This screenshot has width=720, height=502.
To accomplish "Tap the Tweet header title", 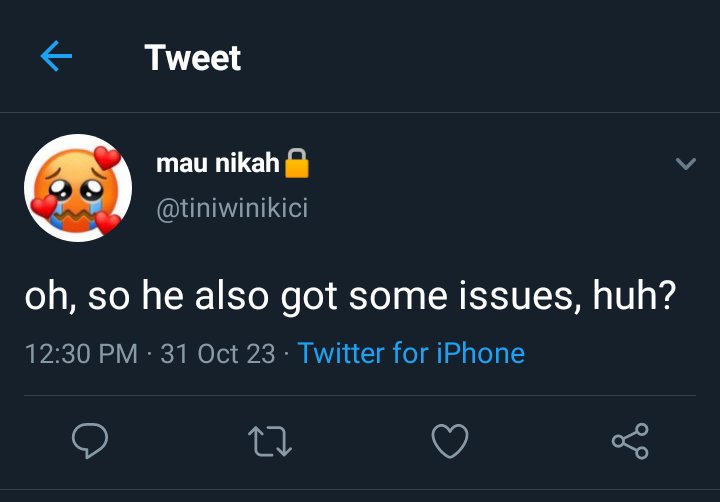I will pyautogui.click(x=192, y=57).
